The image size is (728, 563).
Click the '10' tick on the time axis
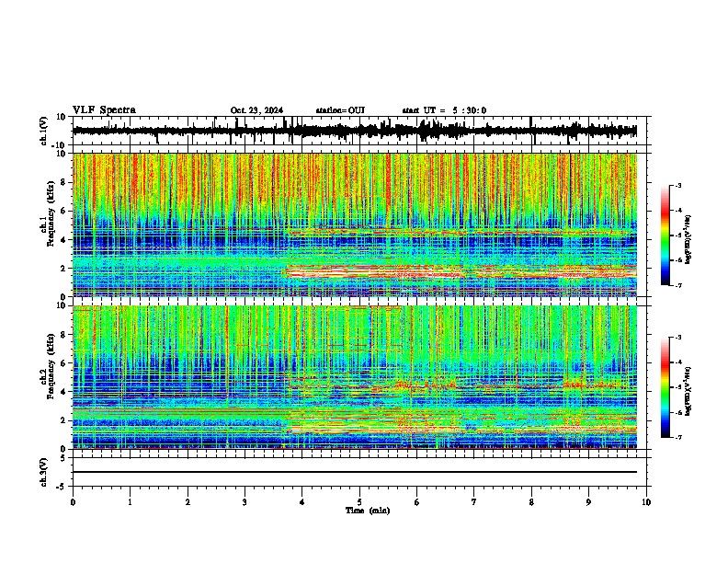pos(646,502)
